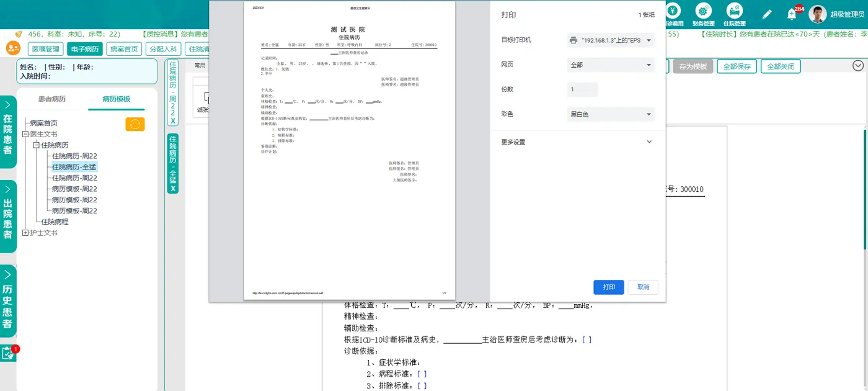Click the 住院时长 message in ticker
Viewport: 868px width, 391px height.
pos(784,35)
